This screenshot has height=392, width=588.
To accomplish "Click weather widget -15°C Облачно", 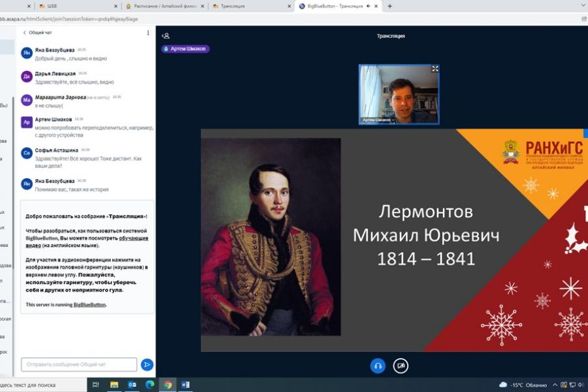I will [523, 385].
